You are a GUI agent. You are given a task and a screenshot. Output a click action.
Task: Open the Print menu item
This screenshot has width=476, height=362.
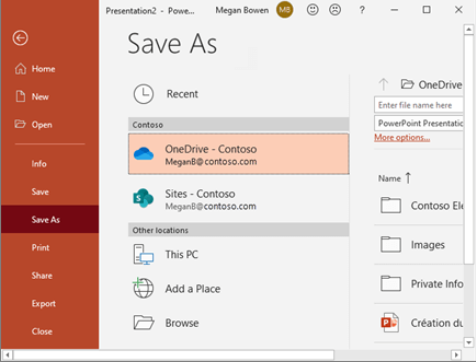(x=41, y=248)
